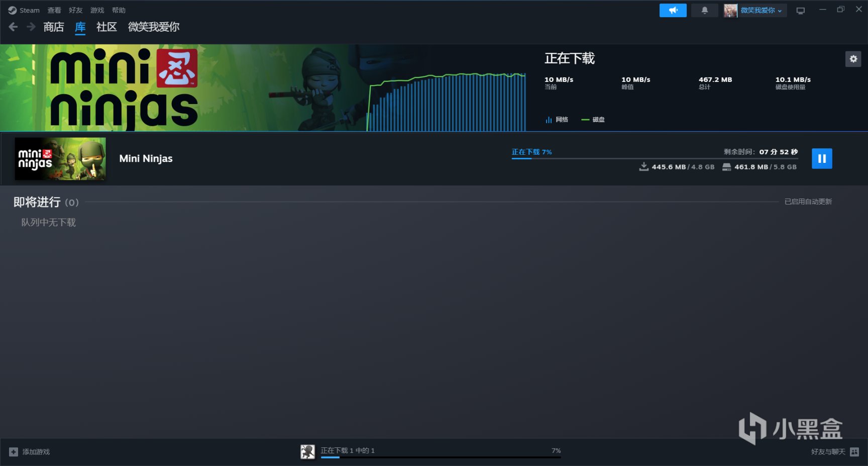Toggle the 网络 graph legend
The width and height of the screenshot is (868, 466).
[557, 120]
